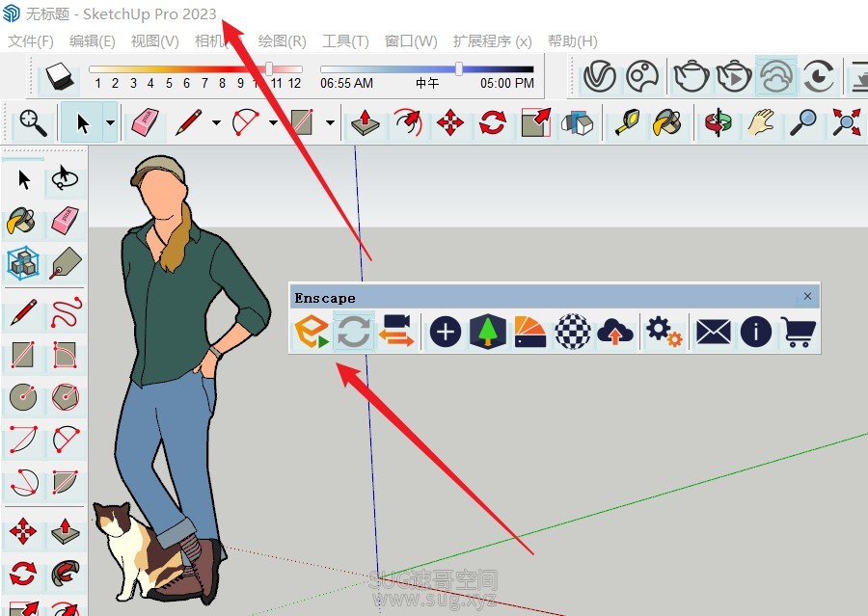Open the 编辑(E) menu
This screenshot has width=868, height=616.
point(92,40)
